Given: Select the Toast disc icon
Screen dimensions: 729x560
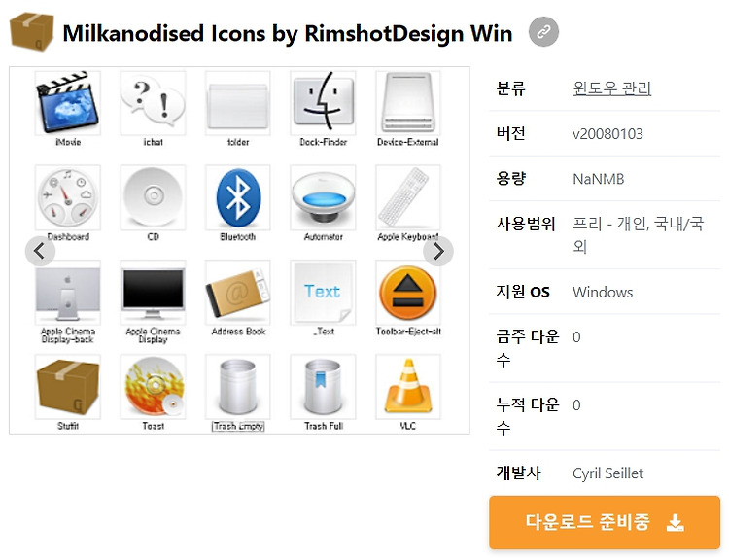Looking at the screenshot, I should pyautogui.click(x=153, y=387).
